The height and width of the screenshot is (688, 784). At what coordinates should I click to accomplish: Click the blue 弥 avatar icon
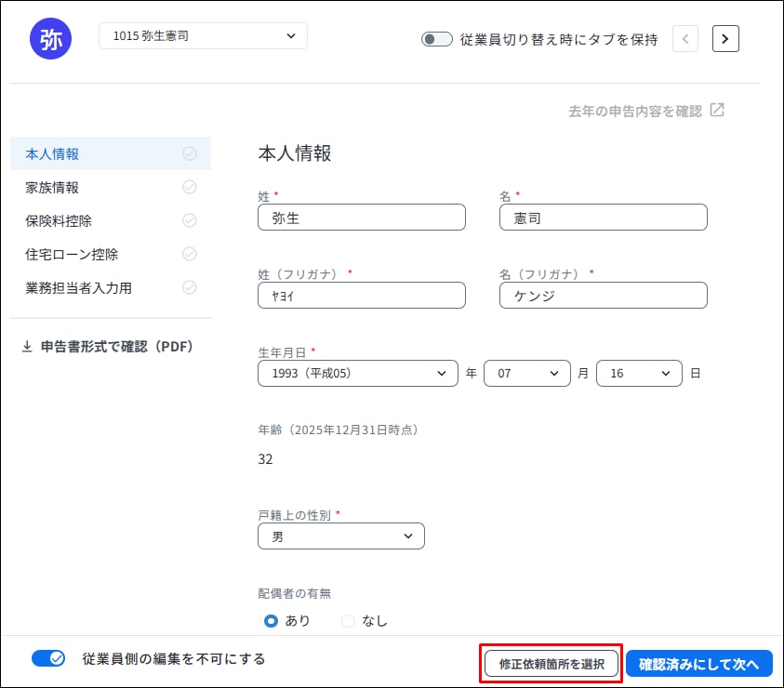51,38
